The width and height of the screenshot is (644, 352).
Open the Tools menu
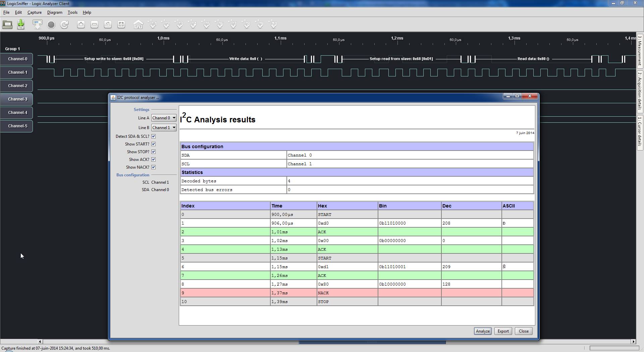pos(72,12)
